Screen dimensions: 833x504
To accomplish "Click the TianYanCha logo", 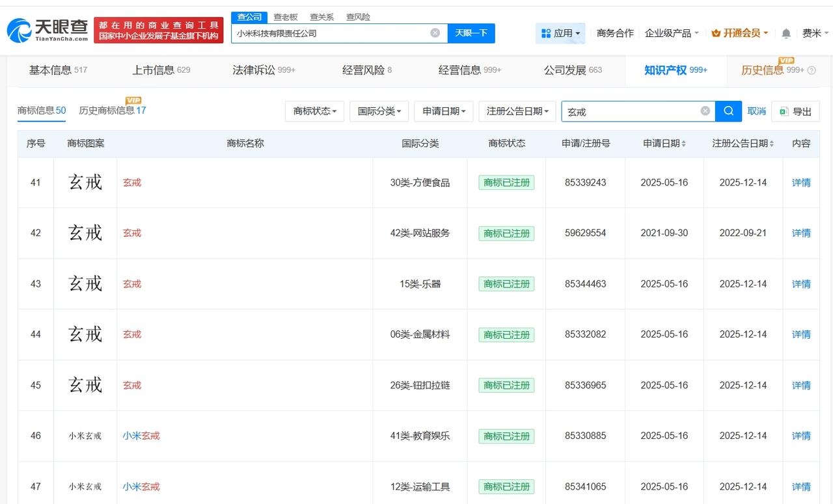I will click(x=48, y=30).
